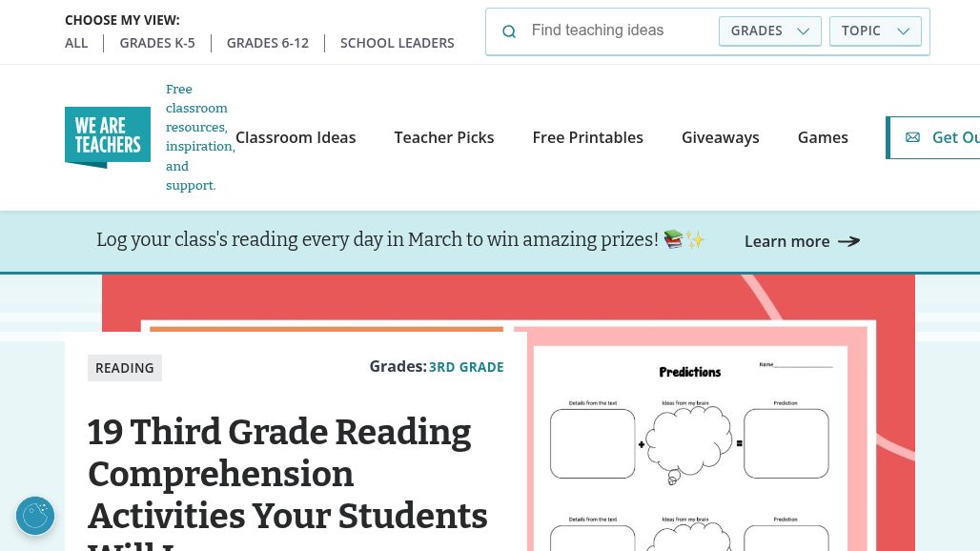Open the Classroom Ideas menu
Image resolution: width=980 pixels, height=551 pixels.
pos(296,137)
